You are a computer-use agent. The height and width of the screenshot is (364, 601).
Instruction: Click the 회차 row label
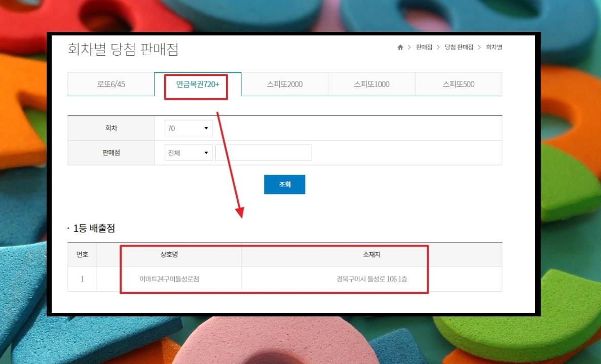point(111,128)
